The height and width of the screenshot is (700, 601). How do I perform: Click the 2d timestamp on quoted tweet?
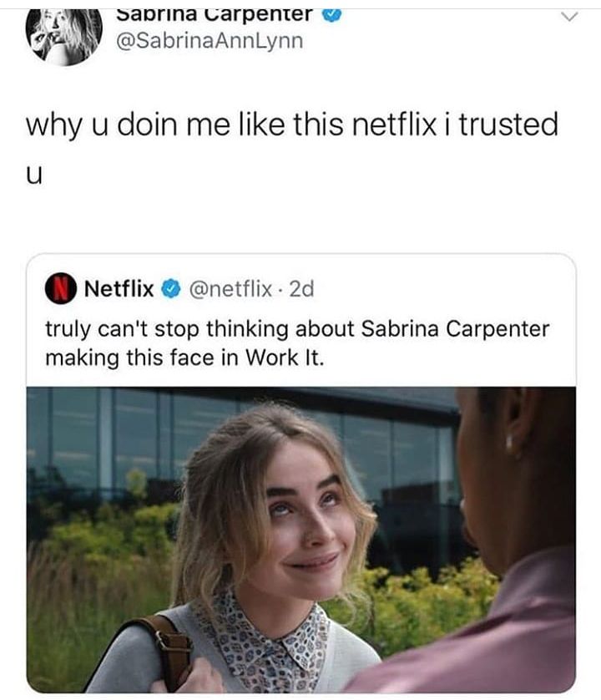302,289
